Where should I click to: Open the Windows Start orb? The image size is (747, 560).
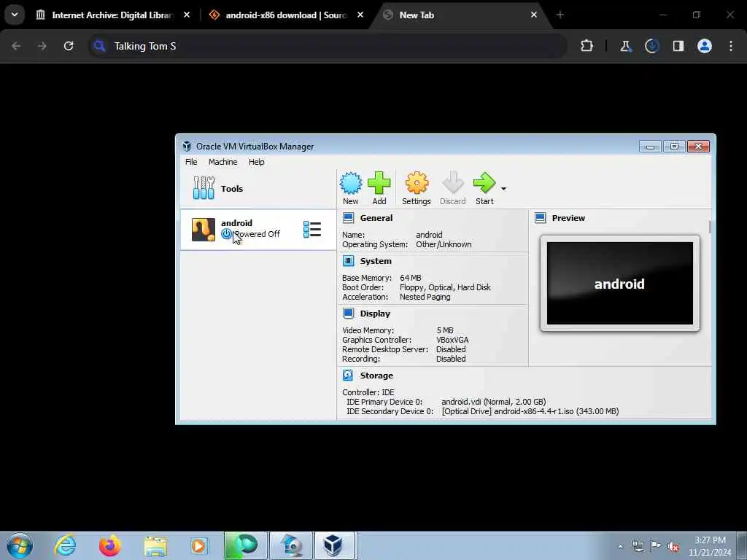20,545
